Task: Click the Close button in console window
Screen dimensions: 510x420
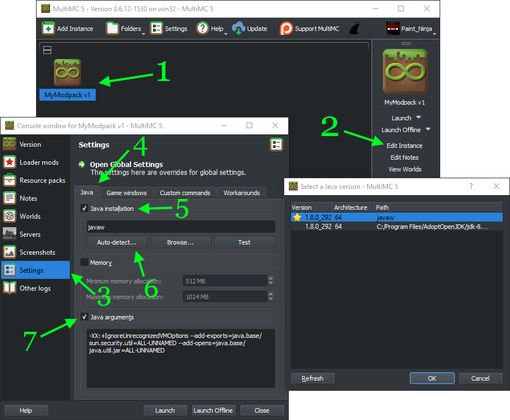Action: click(262, 410)
